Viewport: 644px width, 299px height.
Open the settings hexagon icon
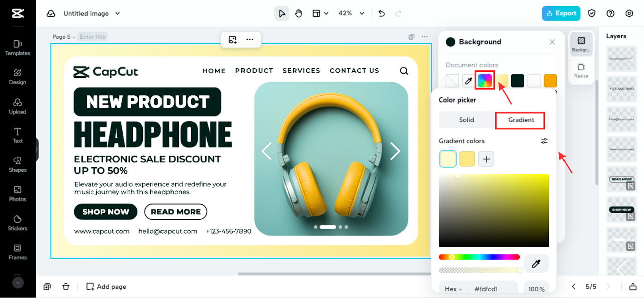tap(629, 14)
